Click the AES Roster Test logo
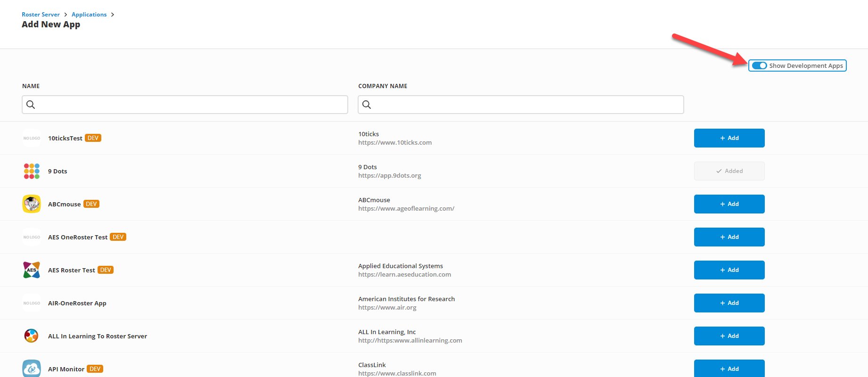 (x=32, y=270)
